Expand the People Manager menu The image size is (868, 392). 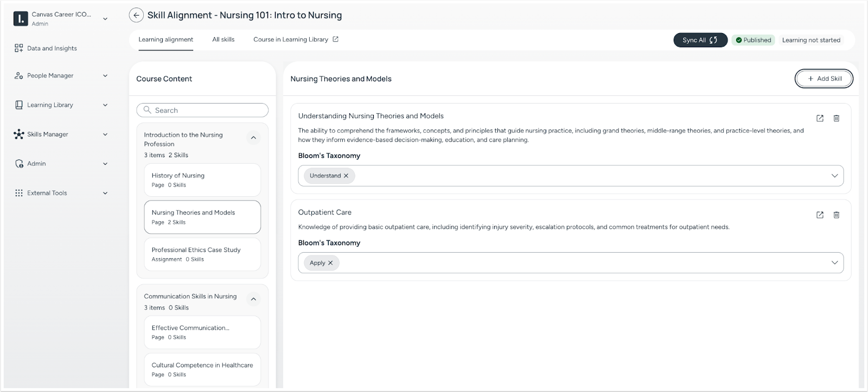pyautogui.click(x=105, y=76)
